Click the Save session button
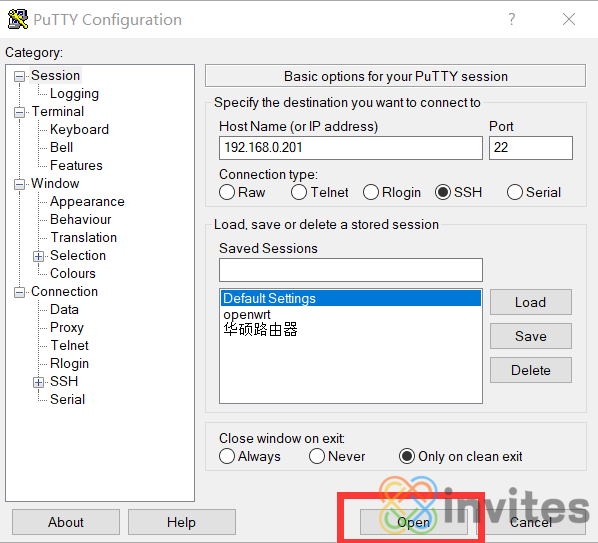Image resolution: width=598 pixels, height=543 pixels. pos(530,336)
